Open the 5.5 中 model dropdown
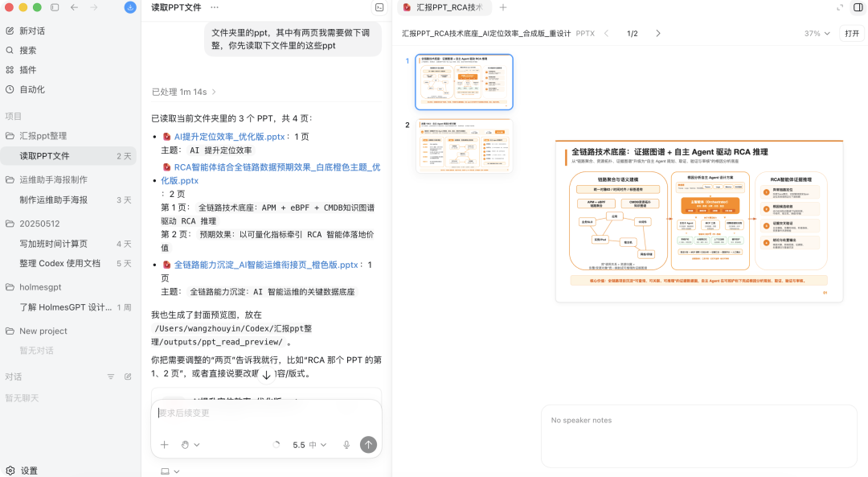Screen dimensions: 868x477 pos(309,444)
